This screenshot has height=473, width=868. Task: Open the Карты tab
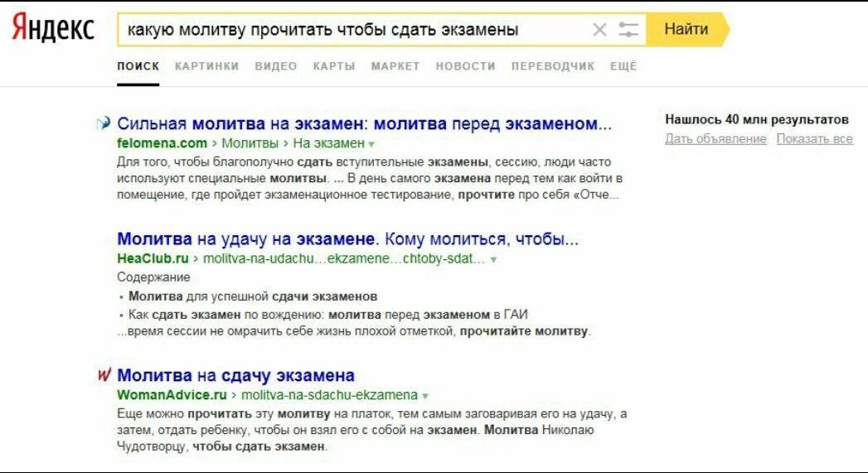click(x=334, y=66)
